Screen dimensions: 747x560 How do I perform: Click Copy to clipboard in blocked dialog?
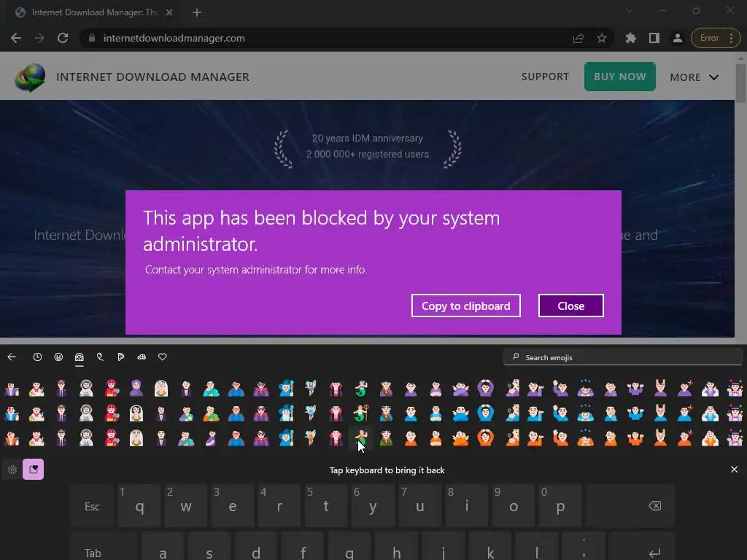pos(466,306)
